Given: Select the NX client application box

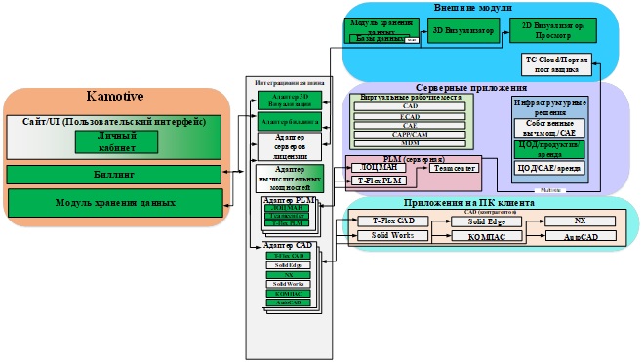Looking at the screenshot, I should pos(580,221).
